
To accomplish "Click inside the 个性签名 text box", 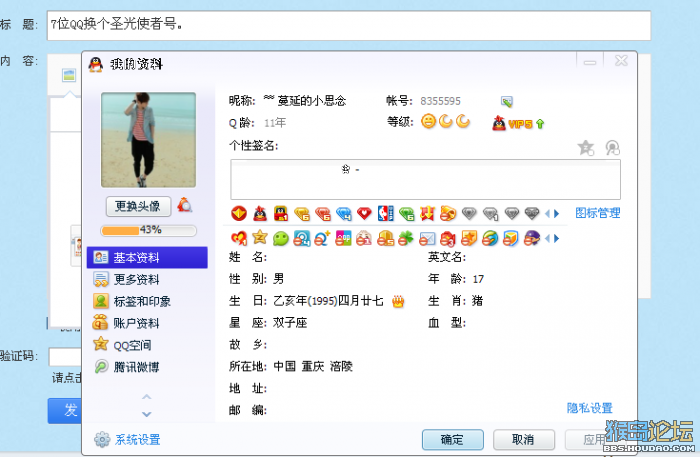I will [425, 179].
